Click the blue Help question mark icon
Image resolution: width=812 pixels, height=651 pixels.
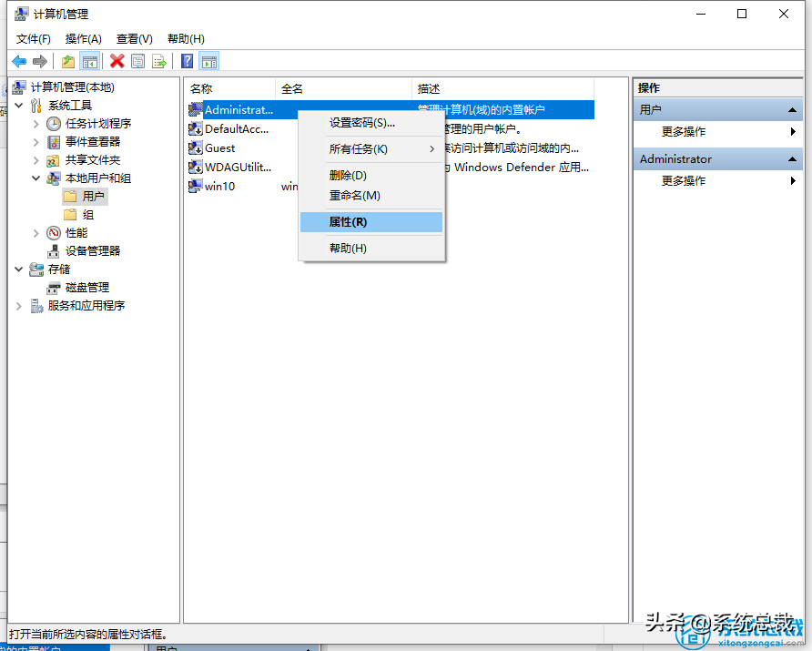point(187,60)
